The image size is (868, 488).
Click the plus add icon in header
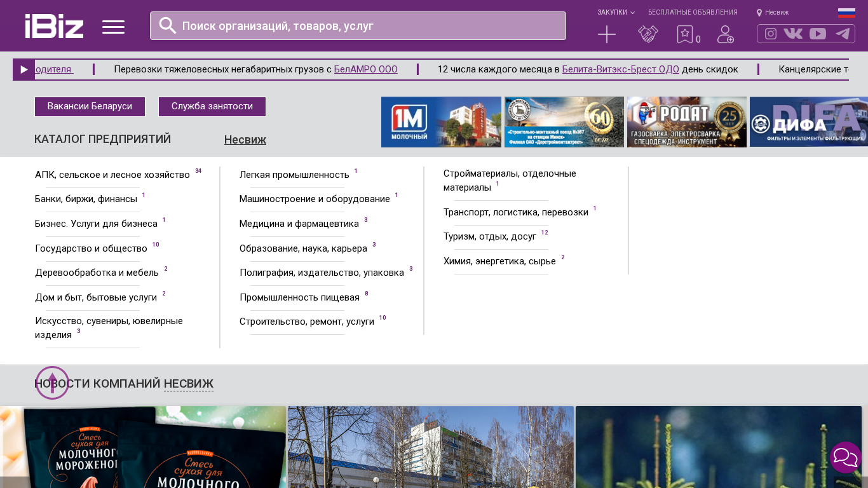pyautogui.click(x=607, y=34)
